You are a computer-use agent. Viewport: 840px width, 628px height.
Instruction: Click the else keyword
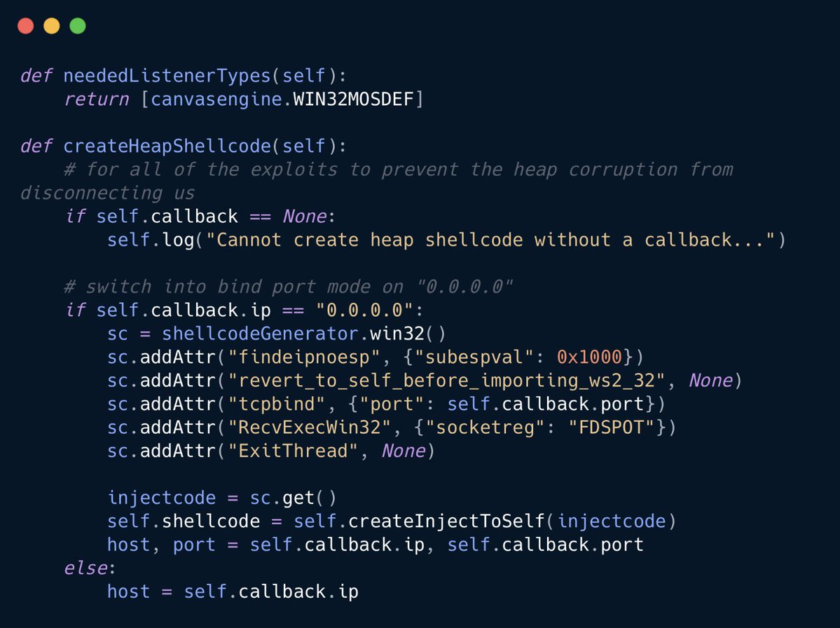(85, 568)
